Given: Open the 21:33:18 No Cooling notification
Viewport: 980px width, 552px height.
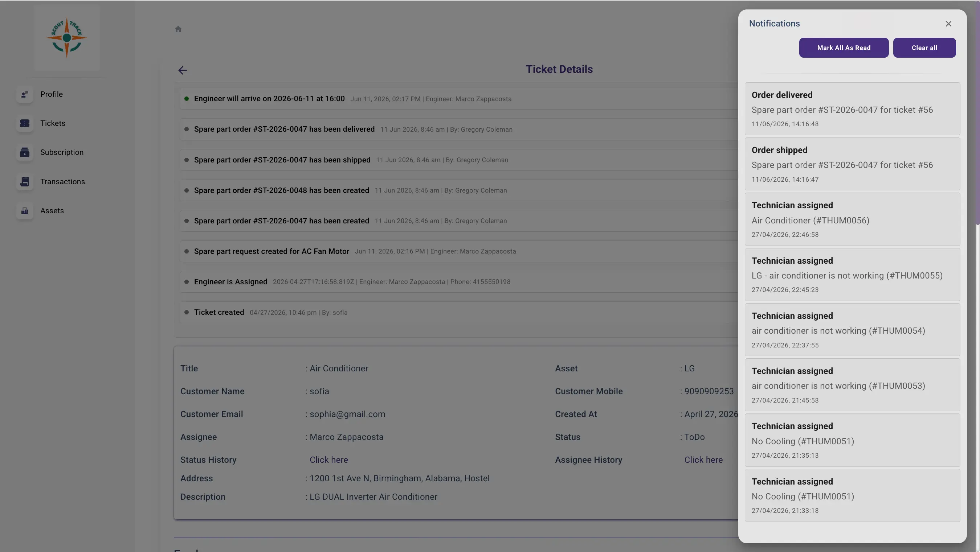Looking at the screenshot, I should 852,495.
